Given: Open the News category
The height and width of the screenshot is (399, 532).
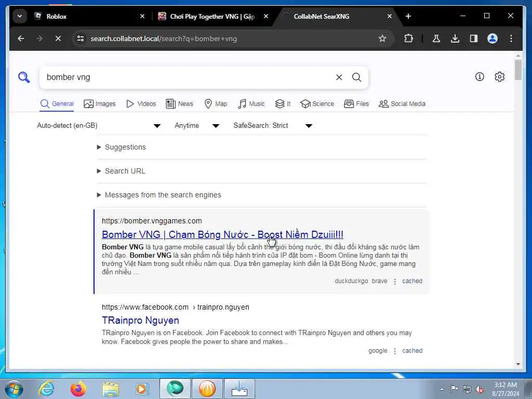Looking at the screenshot, I should pyautogui.click(x=179, y=104).
